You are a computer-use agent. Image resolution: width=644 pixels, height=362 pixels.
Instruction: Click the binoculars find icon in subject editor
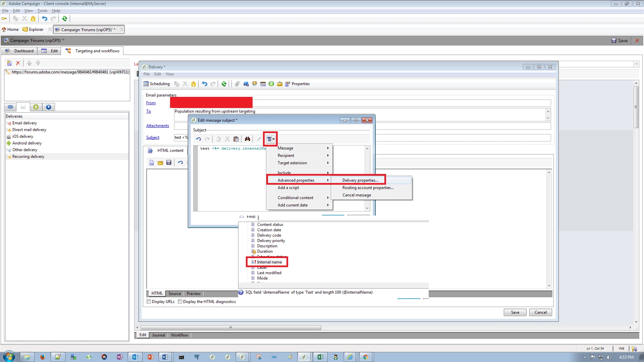coord(248,139)
